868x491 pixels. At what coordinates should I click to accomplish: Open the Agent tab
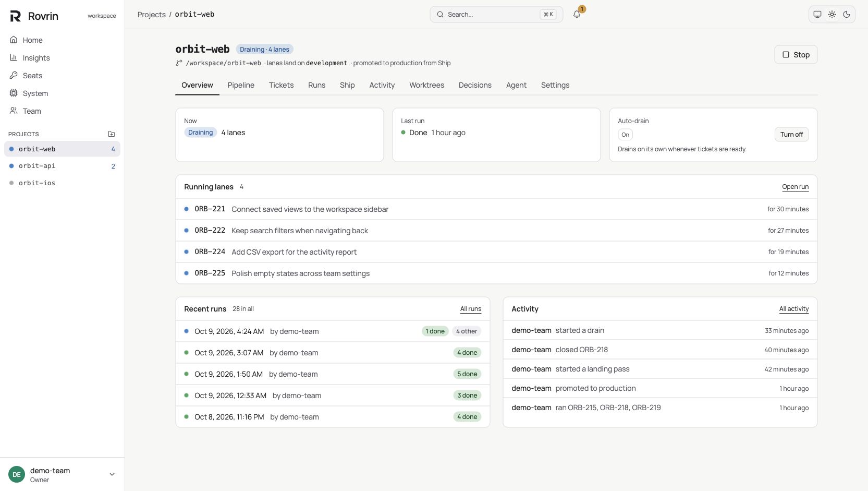click(516, 85)
